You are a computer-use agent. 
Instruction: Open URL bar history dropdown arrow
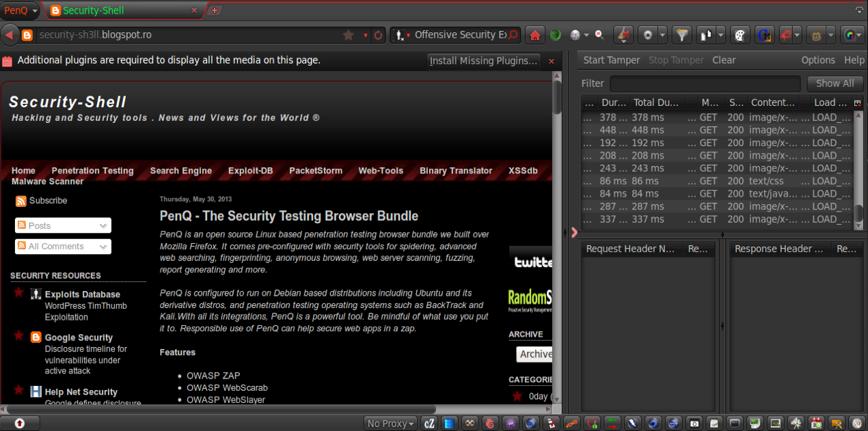366,35
